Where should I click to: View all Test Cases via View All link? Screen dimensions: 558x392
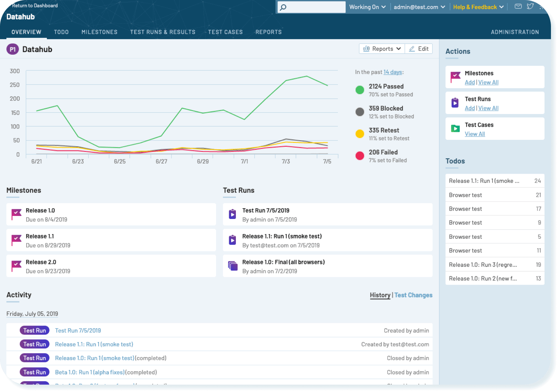(475, 133)
